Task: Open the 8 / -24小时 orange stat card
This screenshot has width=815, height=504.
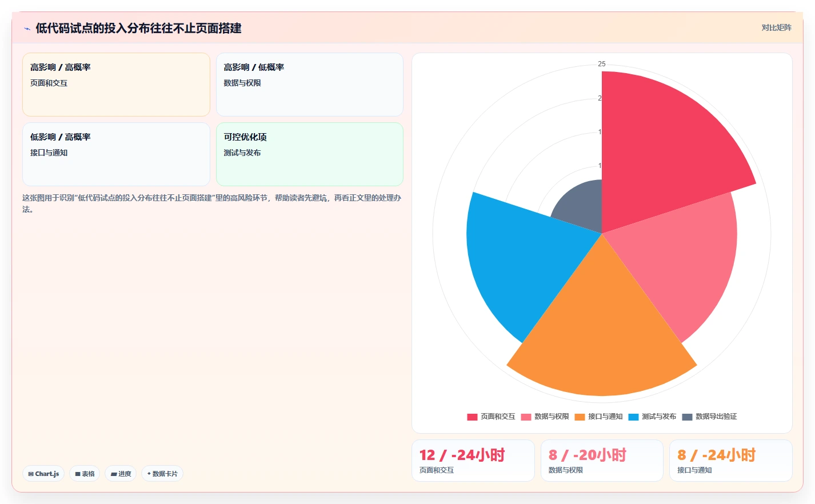Action: click(x=730, y=461)
